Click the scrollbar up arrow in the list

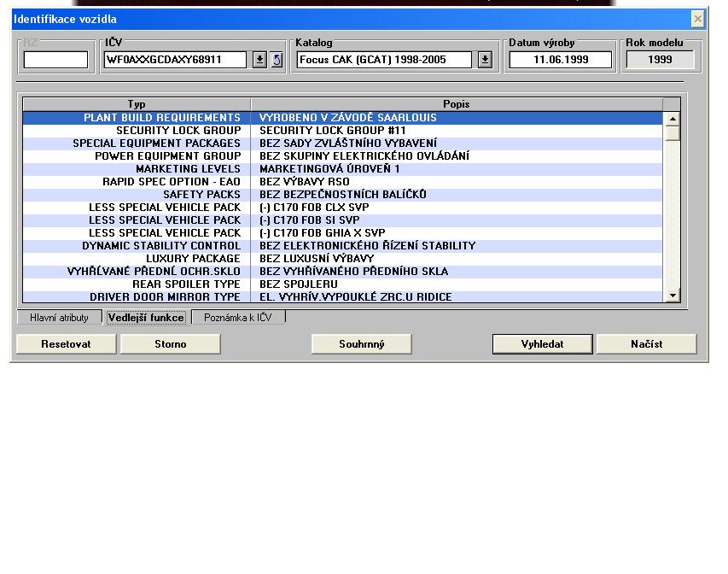(673, 120)
